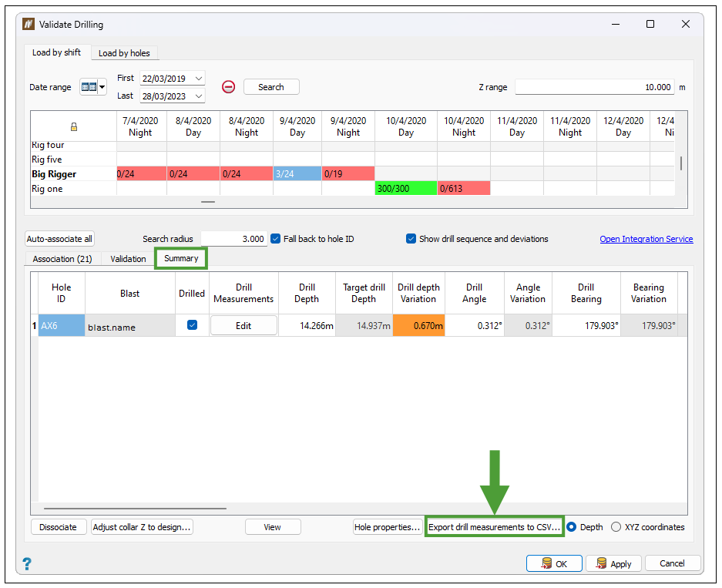Screen dimensions: 722x588
Task: Click the Hole ID column header
Action: [61, 294]
